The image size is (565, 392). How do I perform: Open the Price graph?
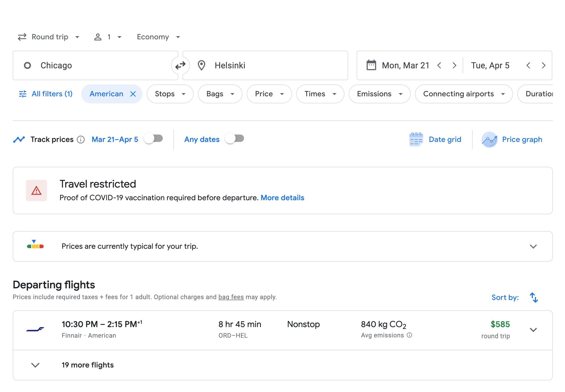pyautogui.click(x=512, y=140)
